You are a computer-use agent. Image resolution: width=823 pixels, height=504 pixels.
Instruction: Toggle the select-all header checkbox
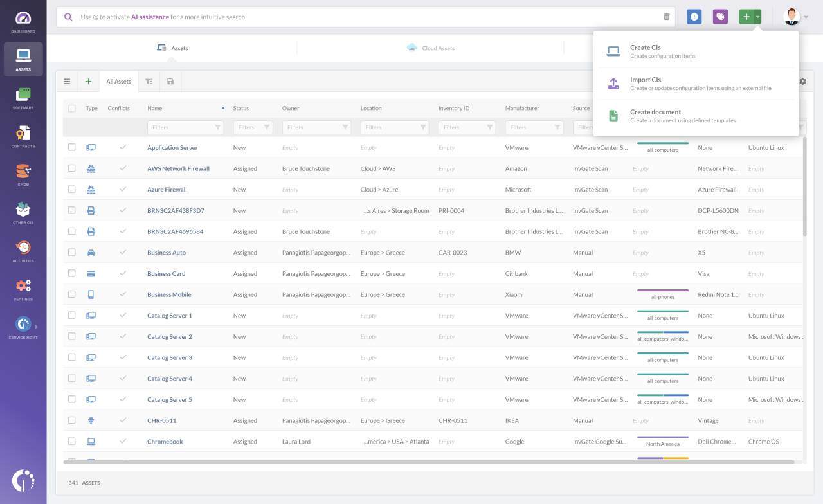[x=72, y=109]
